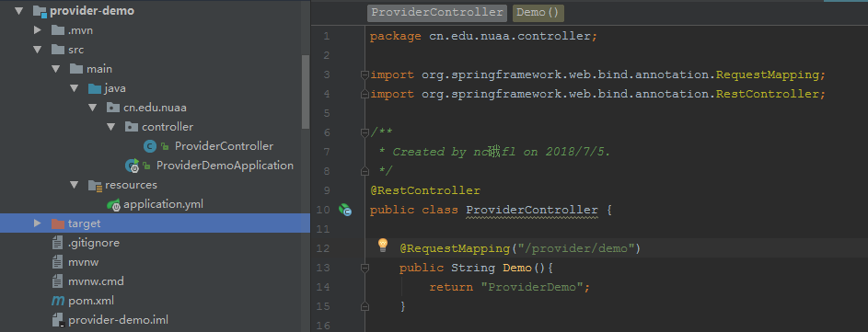868x332 pixels.
Task: Click line number 1 in the gutter
Action: (326, 36)
